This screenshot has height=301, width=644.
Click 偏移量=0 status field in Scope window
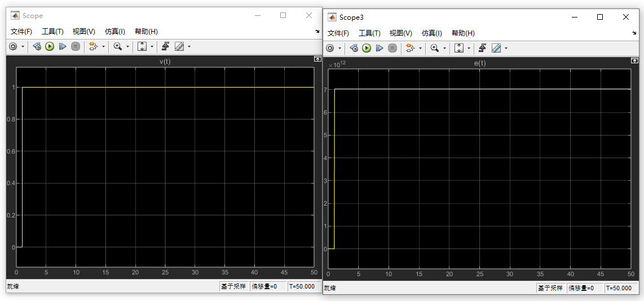coord(268,286)
